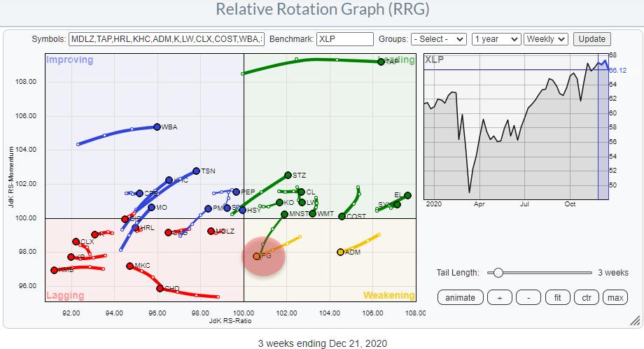The width and height of the screenshot is (644, 349).
Task: Click the Benchmark field containing XLP
Action: 344,39
